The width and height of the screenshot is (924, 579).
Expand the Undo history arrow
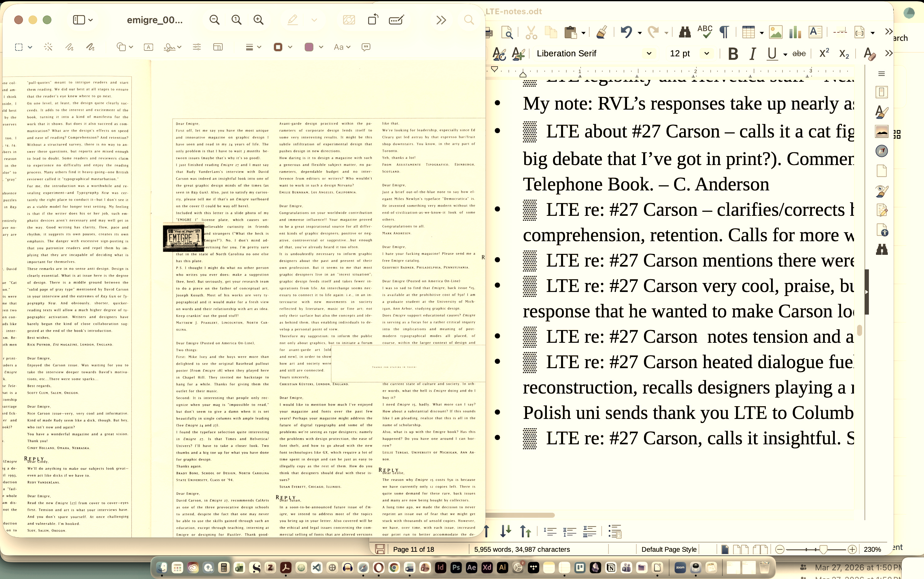click(x=639, y=33)
